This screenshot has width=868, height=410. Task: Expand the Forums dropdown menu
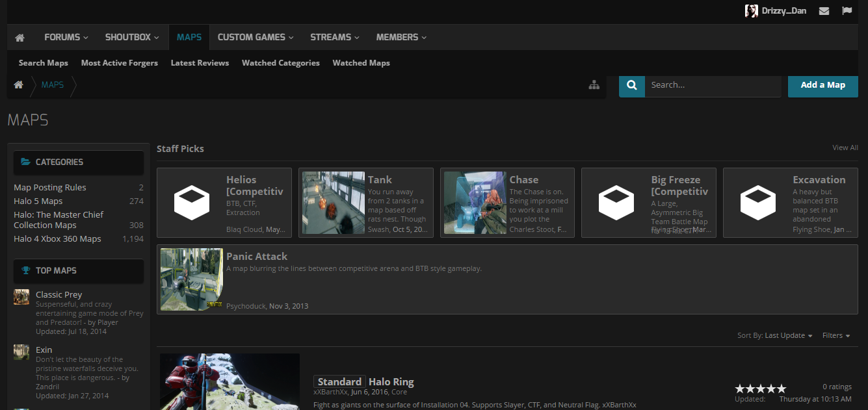pos(66,38)
